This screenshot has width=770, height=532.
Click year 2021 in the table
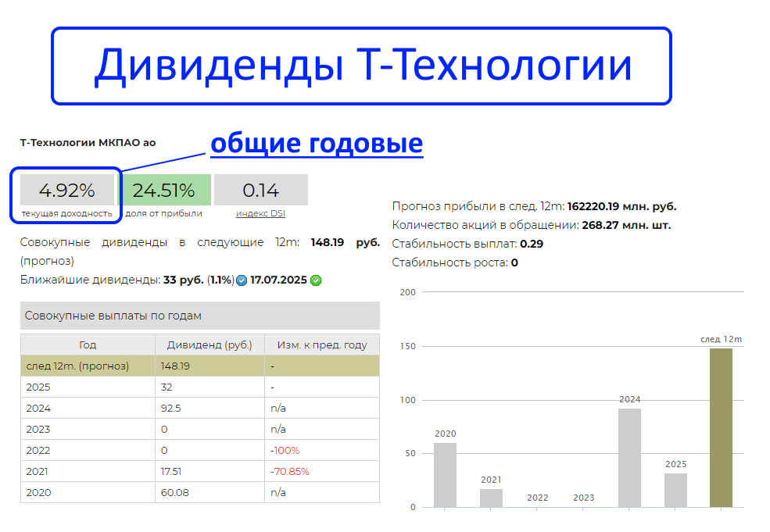(38, 472)
